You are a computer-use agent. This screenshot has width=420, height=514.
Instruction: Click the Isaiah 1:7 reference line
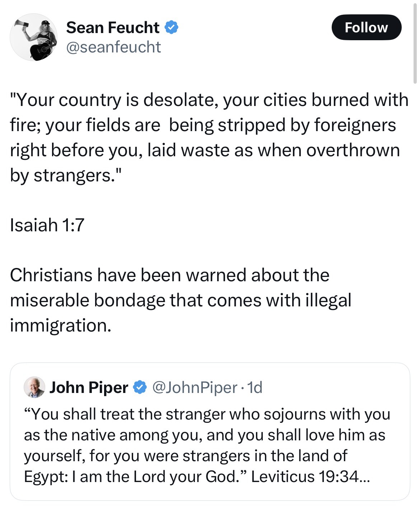click(47, 225)
